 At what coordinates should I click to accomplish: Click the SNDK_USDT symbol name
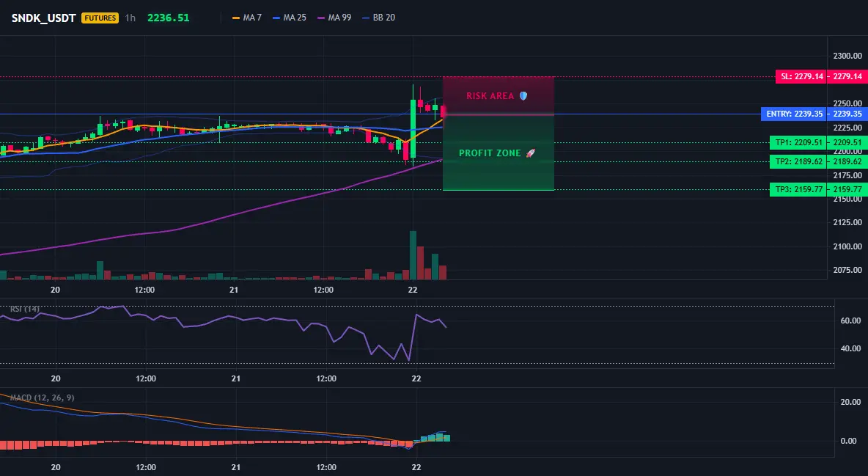(x=44, y=18)
